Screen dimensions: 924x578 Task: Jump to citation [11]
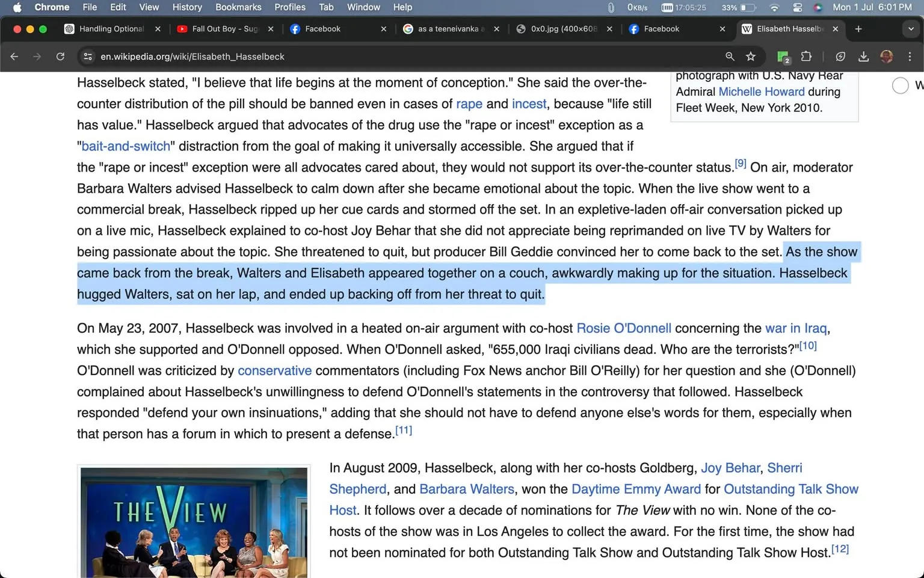coord(404,430)
